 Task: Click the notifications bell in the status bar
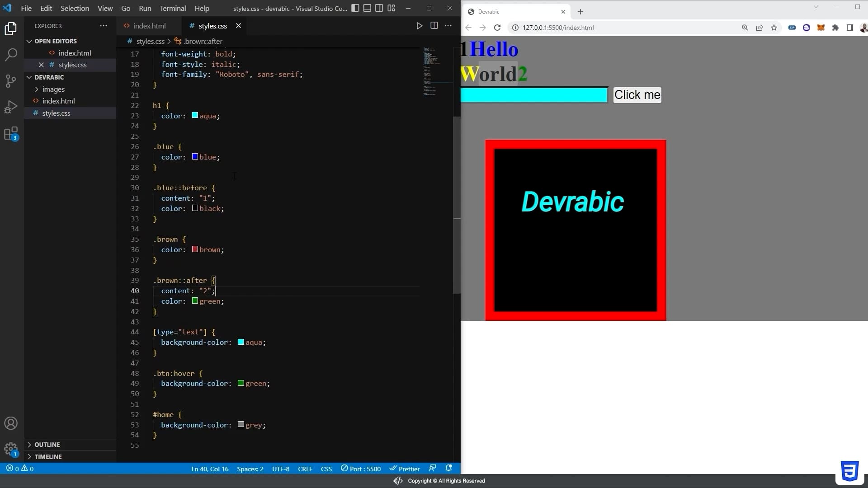pyautogui.click(x=449, y=468)
